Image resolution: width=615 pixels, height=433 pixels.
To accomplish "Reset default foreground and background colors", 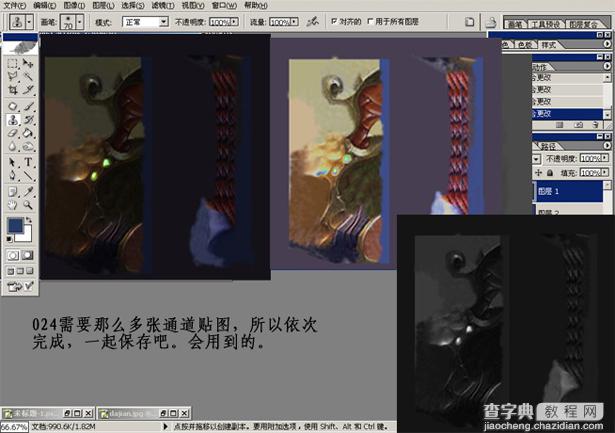I will pyautogui.click(x=9, y=239).
